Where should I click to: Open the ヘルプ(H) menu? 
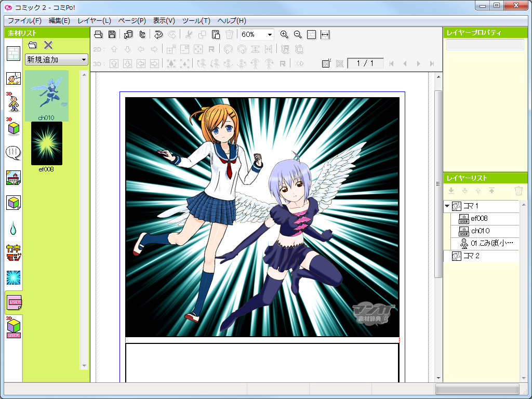(232, 21)
